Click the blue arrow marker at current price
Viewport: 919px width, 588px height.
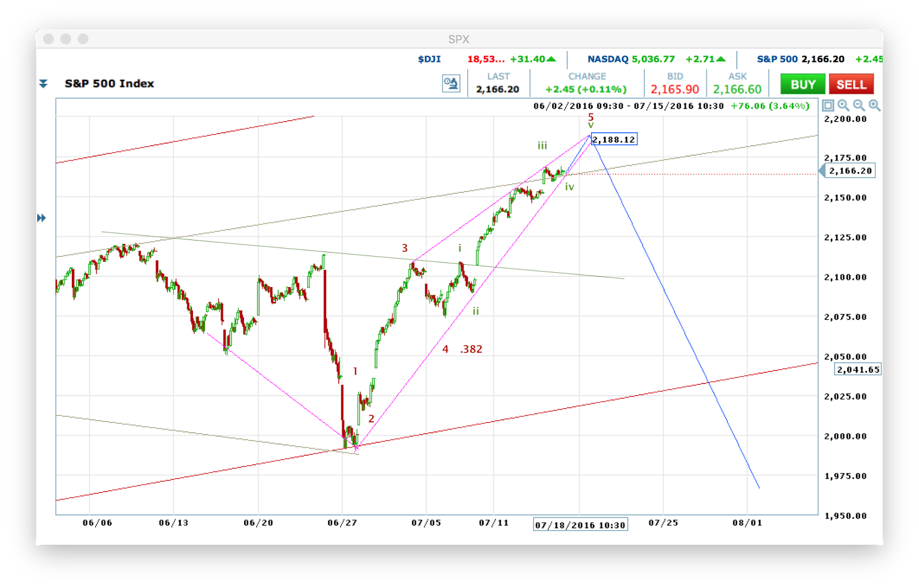(x=823, y=171)
